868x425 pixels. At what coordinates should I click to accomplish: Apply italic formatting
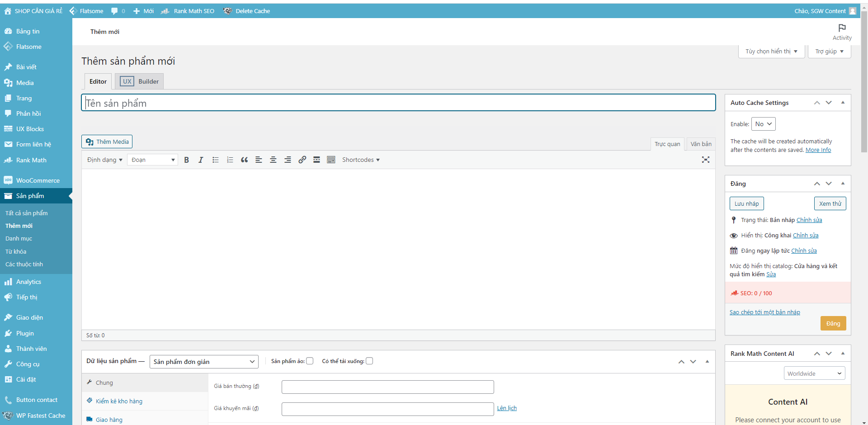pos(201,160)
